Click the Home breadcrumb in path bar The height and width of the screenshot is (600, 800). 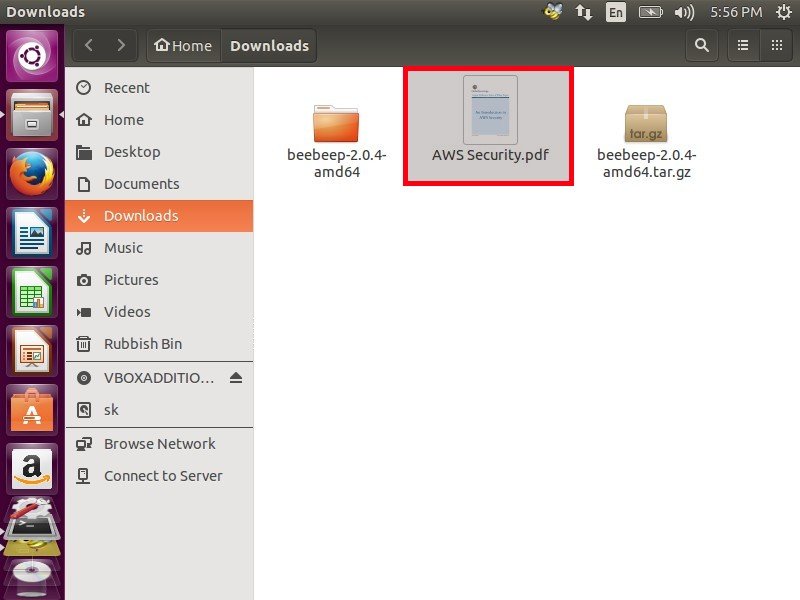(x=184, y=45)
